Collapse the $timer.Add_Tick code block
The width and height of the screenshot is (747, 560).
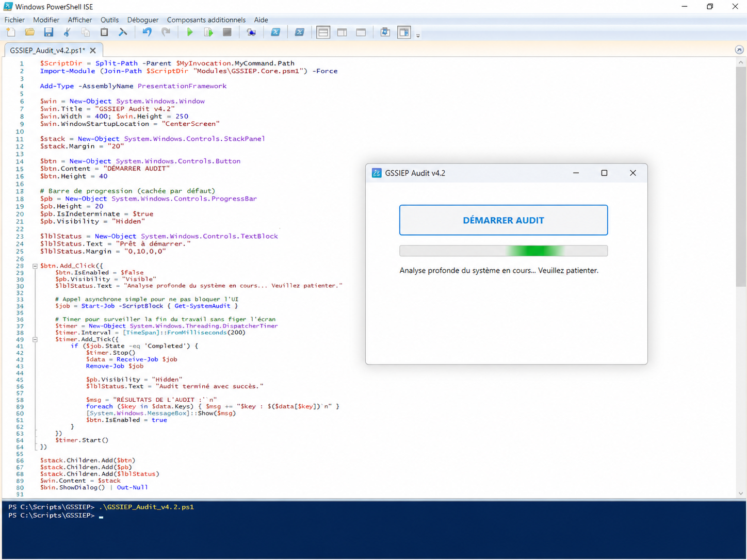pyautogui.click(x=35, y=339)
